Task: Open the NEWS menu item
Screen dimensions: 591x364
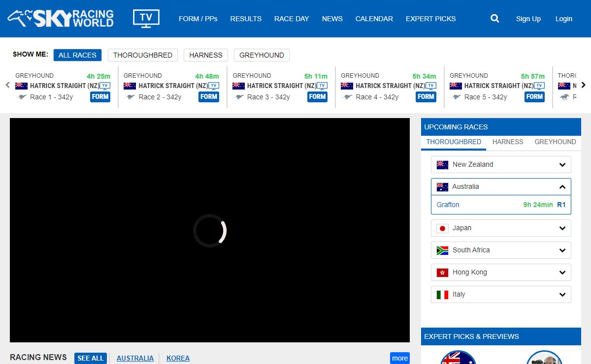Action: (x=332, y=19)
